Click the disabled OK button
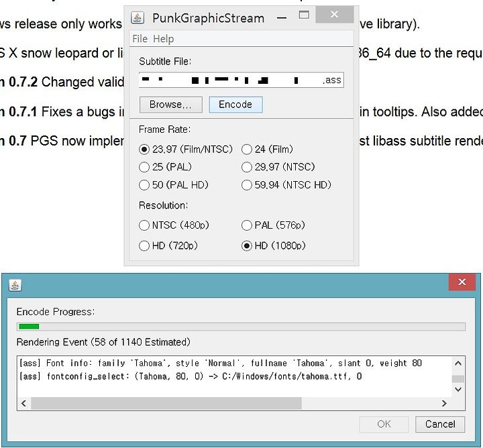The height and width of the screenshot is (448, 483). click(384, 425)
